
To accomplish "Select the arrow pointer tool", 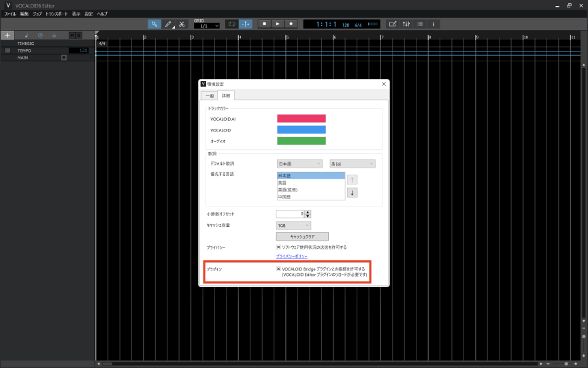I will (x=154, y=24).
